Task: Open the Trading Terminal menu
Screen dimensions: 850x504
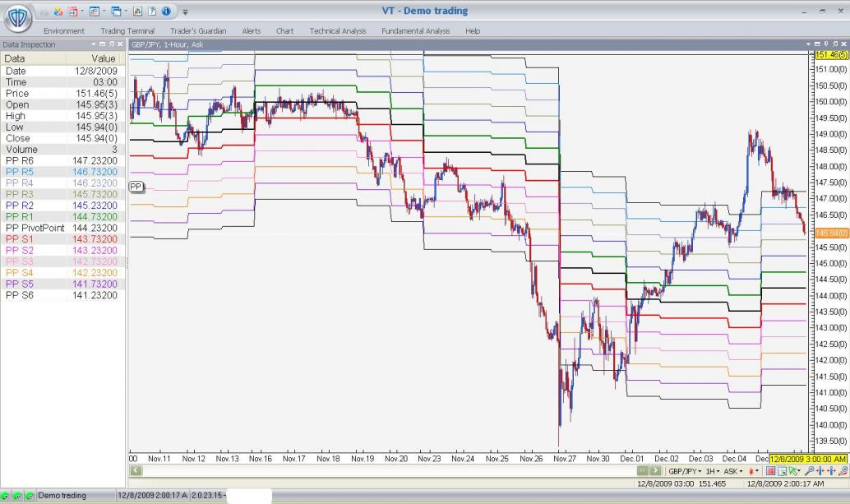Action: (127, 31)
